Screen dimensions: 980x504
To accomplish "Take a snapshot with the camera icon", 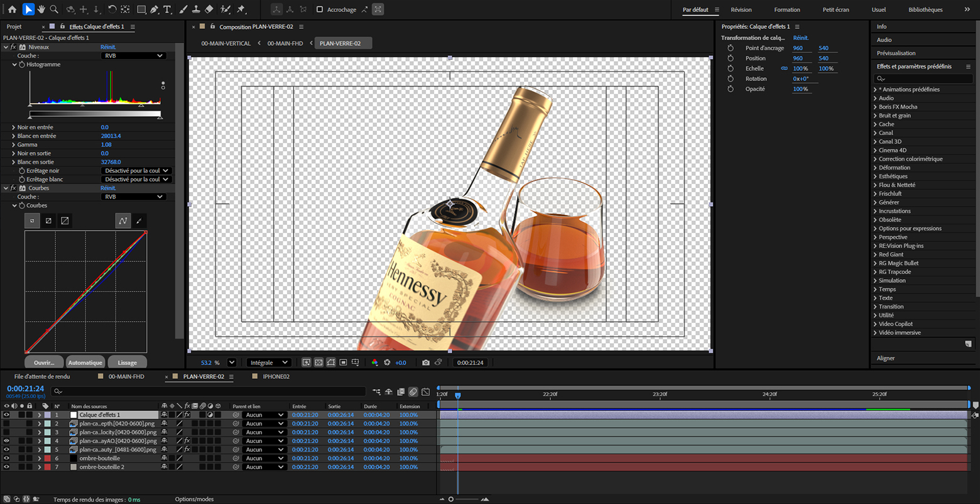I will [x=426, y=363].
